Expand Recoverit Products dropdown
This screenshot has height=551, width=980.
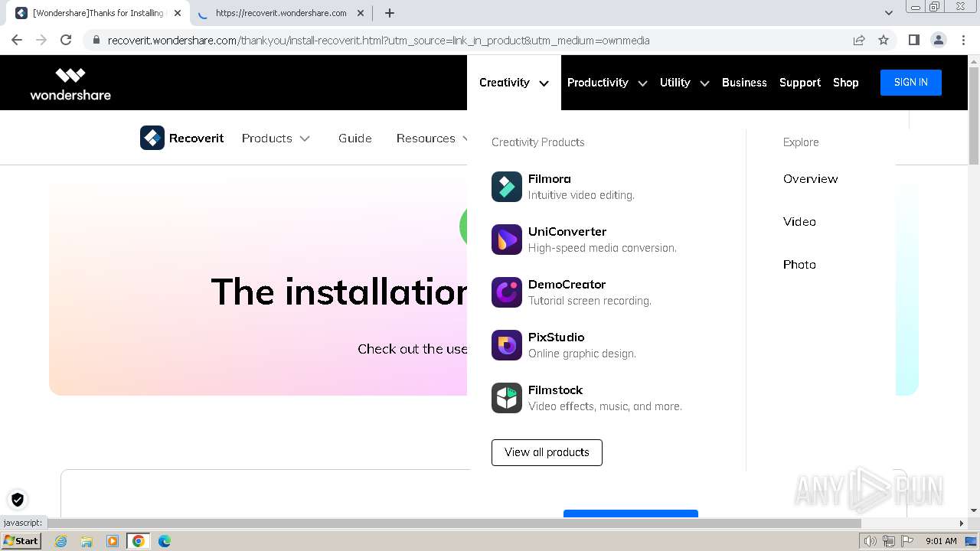(x=276, y=139)
